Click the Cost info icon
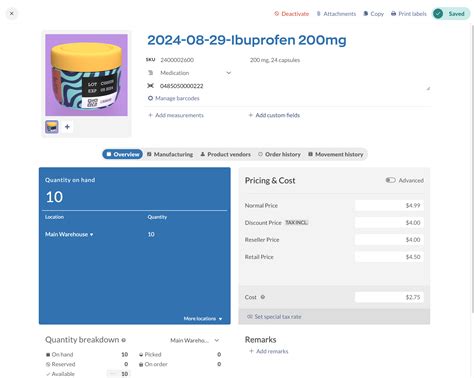Image resolution: width=474 pixels, height=378 pixels. coord(263,297)
